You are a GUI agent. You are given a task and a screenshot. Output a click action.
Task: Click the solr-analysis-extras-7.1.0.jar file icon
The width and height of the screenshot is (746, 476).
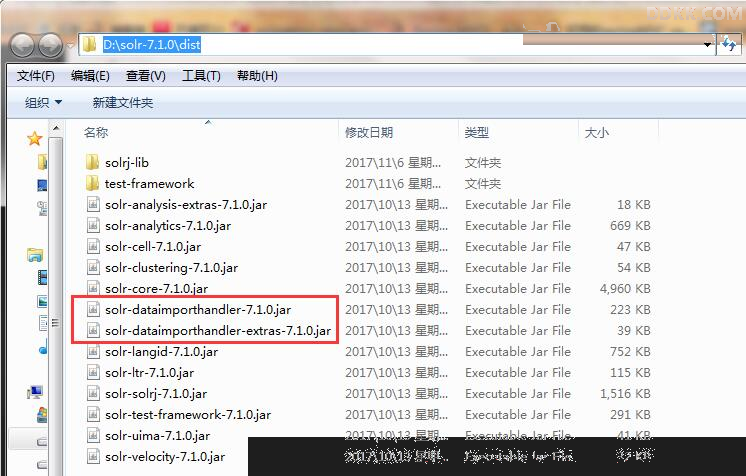point(93,204)
